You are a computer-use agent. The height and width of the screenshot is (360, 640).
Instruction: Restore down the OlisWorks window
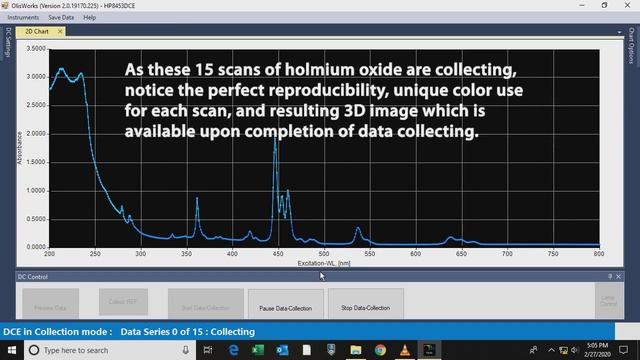tap(604, 5)
